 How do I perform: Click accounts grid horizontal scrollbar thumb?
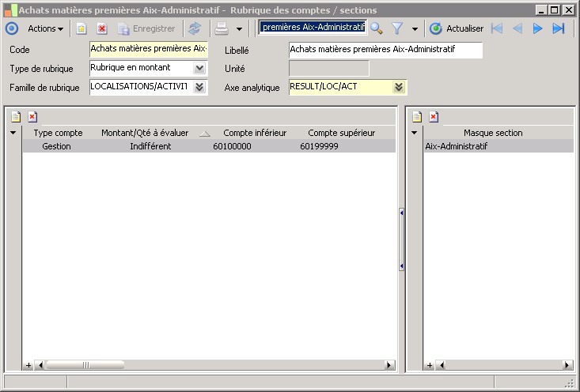[x=85, y=365]
